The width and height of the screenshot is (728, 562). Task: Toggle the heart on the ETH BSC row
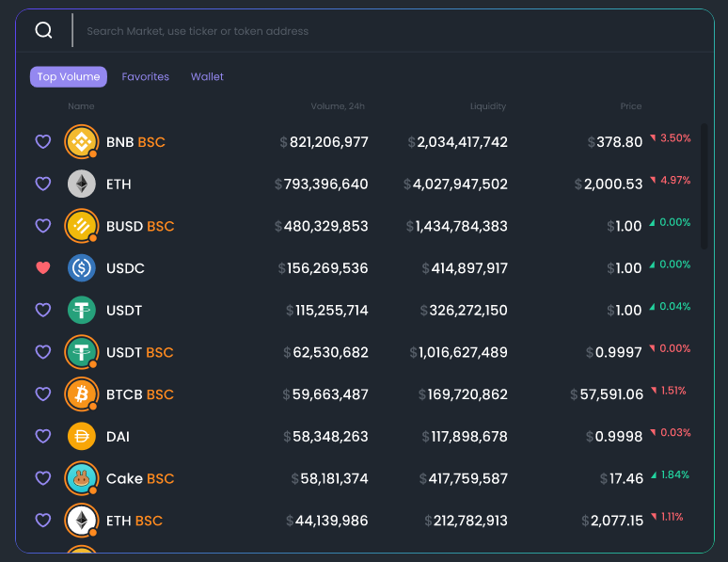pos(43,521)
